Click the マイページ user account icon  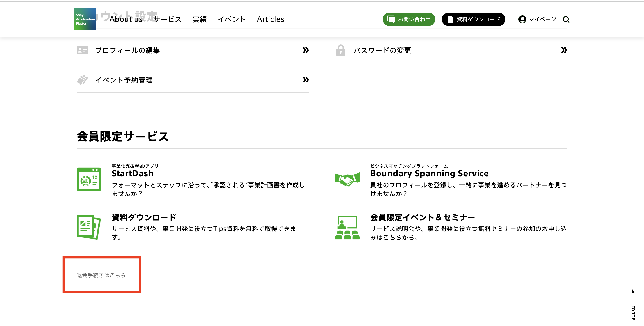(x=522, y=19)
